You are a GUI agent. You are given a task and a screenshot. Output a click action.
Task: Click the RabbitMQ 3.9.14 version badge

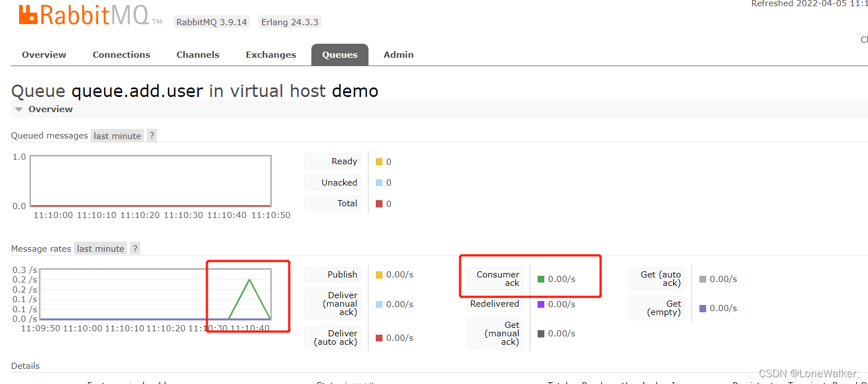(211, 21)
